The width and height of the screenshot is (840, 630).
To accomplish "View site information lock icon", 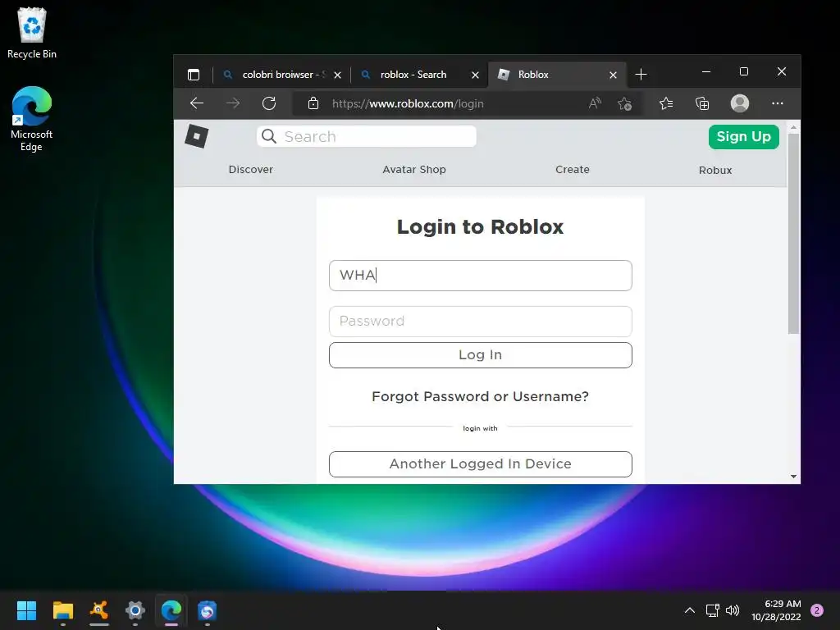I will (313, 103).
